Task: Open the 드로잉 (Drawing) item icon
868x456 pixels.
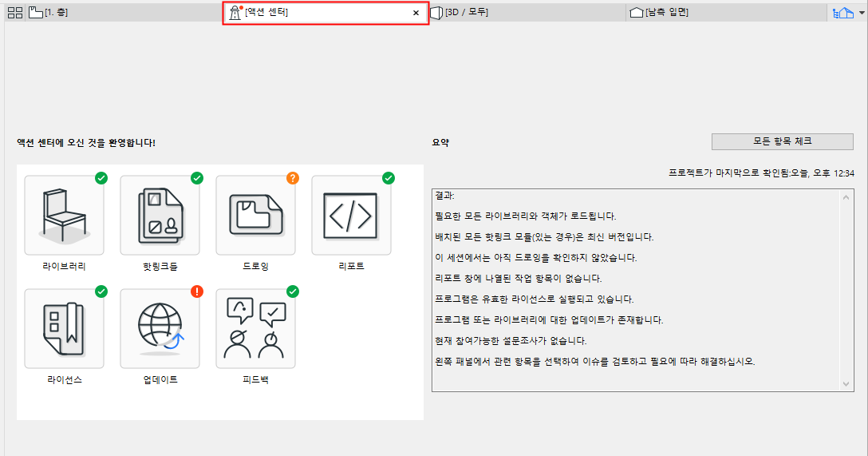Action: [x=256, y=216]
